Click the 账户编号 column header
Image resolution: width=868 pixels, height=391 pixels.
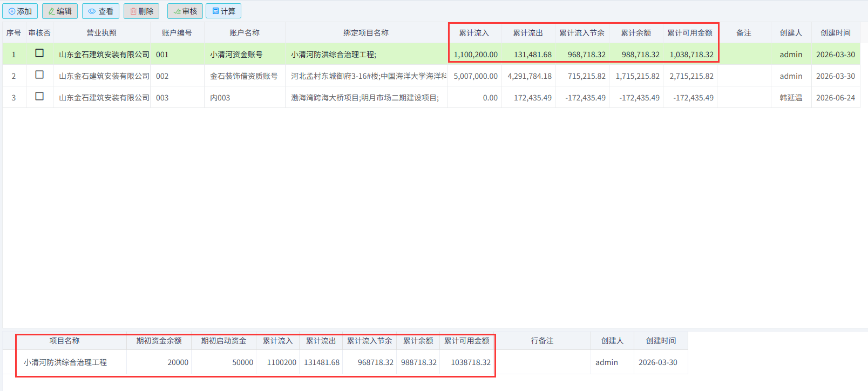coord(177,33)
